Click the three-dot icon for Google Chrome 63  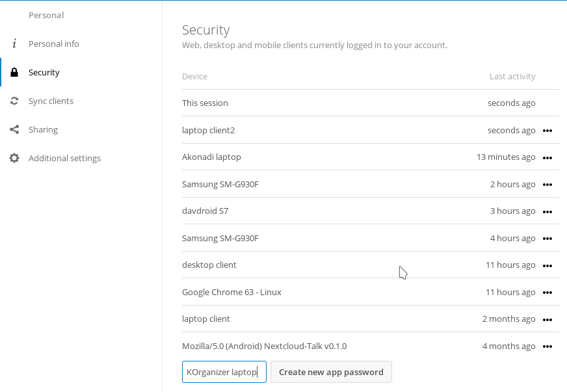[x=547, y=293]
